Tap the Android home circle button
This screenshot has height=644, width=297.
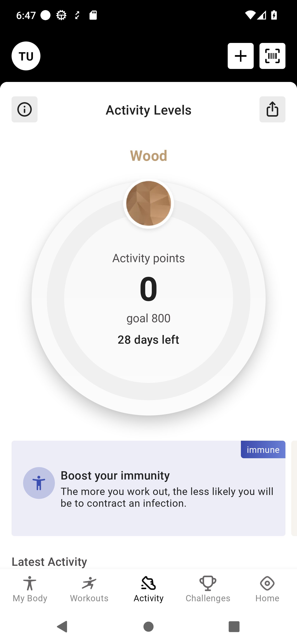pyautogui.click(x=148, y=627)
